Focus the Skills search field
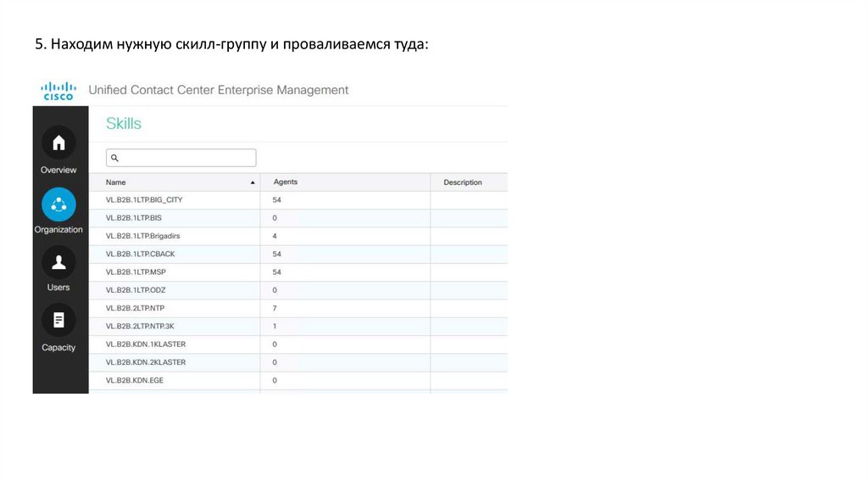The width and height of the screenshot is (868, 487). tap(181, 158)
